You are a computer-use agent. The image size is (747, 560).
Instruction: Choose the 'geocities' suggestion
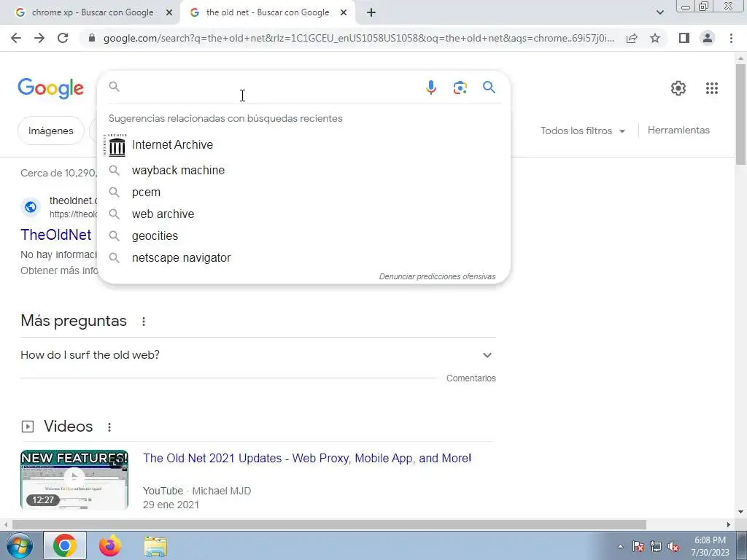pos(303,236)
